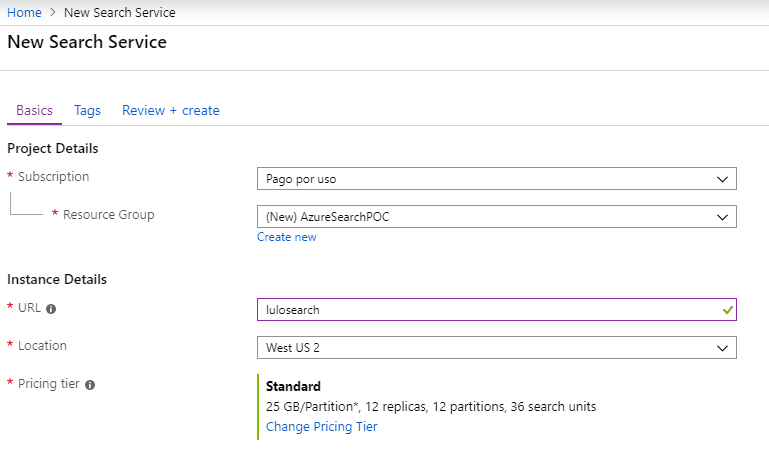
Task: Go to Home in the breadcrumb
Action: [24, 12]
